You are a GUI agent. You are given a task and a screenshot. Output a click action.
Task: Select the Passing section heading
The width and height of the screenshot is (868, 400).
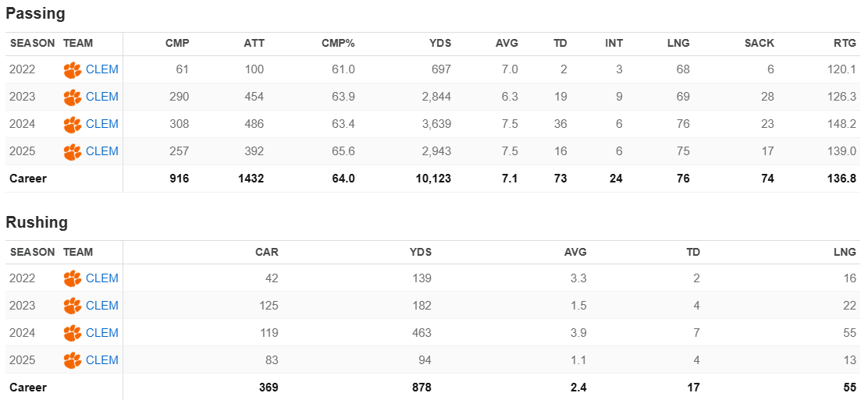pos(35,14)
